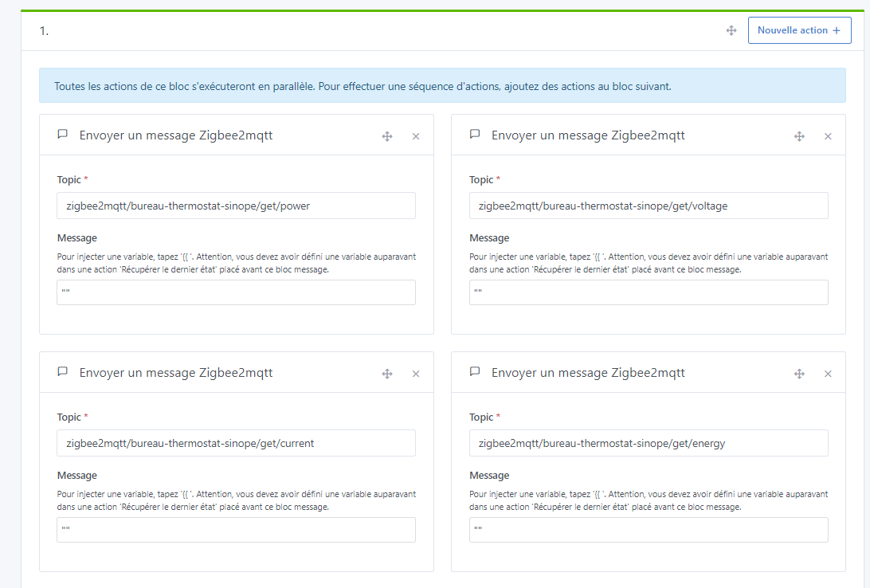
Task: Click the drag handle of the energy action card
Action: click(x=799, y=374)
